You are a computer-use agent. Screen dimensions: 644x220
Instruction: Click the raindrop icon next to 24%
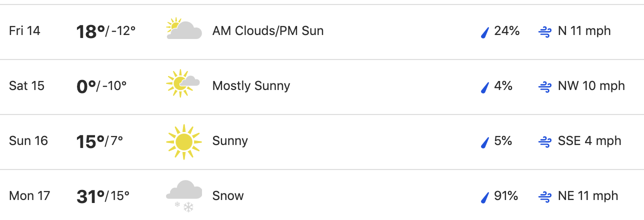pos(484,32)
